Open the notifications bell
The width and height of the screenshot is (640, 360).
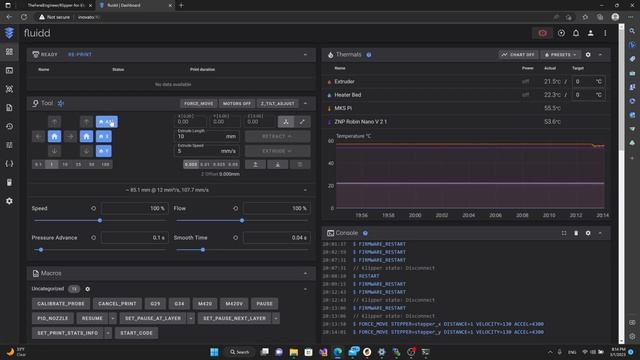[576, 33]
